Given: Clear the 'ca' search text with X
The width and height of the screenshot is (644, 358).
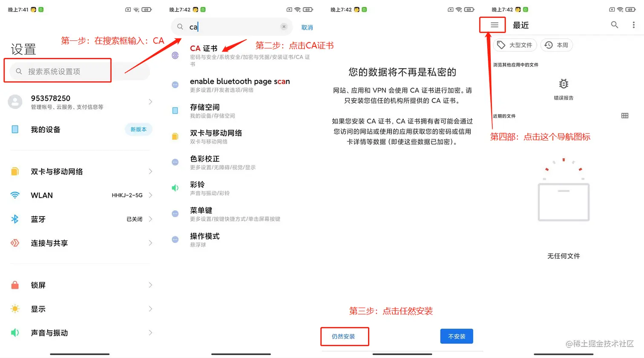Looking at the screenshot, I should 284,27.
